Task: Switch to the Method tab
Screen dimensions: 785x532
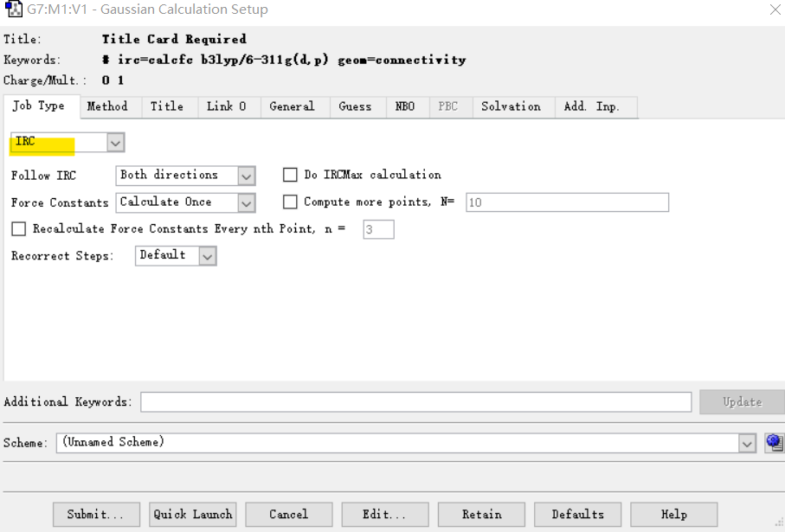Action: coord(107,106)
